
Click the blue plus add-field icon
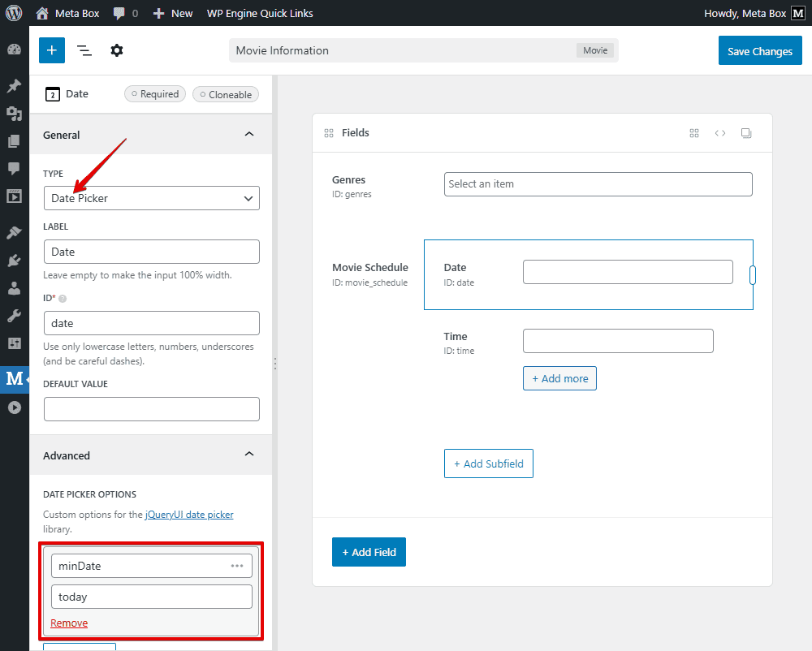click(51, 50)
